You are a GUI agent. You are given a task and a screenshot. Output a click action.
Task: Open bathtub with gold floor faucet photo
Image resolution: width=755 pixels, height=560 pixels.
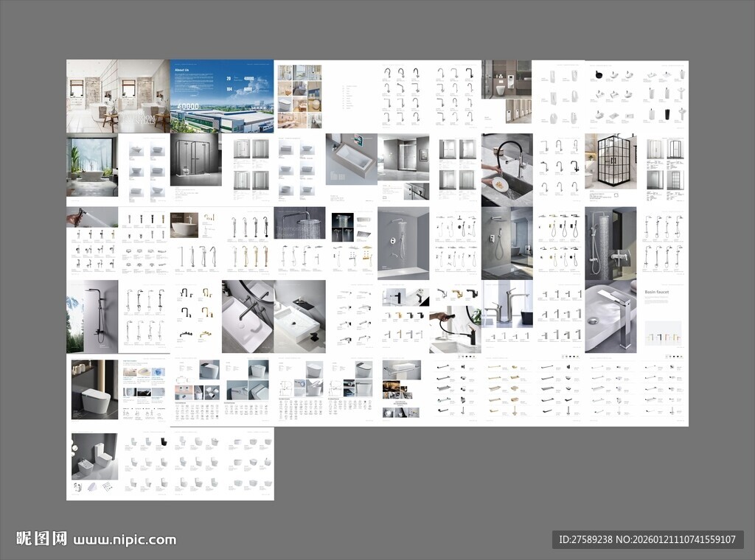pos(184,225)
